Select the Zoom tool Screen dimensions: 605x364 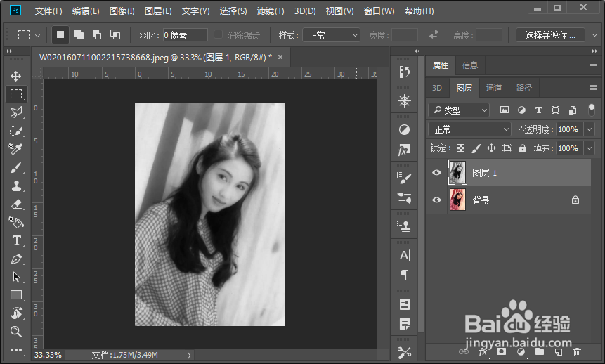(x=16, y=331)
